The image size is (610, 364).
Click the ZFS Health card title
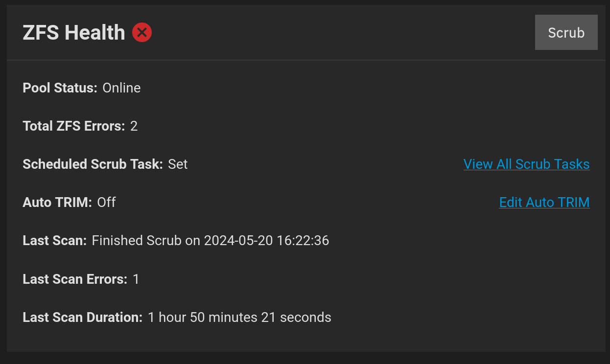tap(74, 32)
